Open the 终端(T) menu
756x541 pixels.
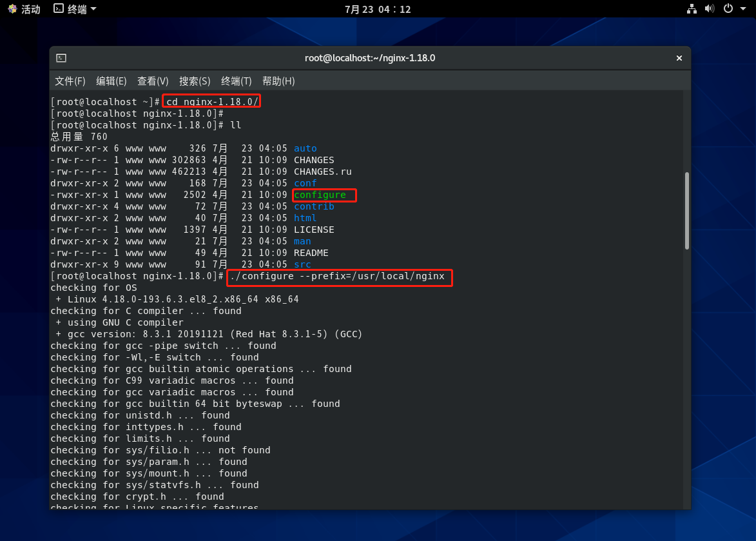point(237,81)
